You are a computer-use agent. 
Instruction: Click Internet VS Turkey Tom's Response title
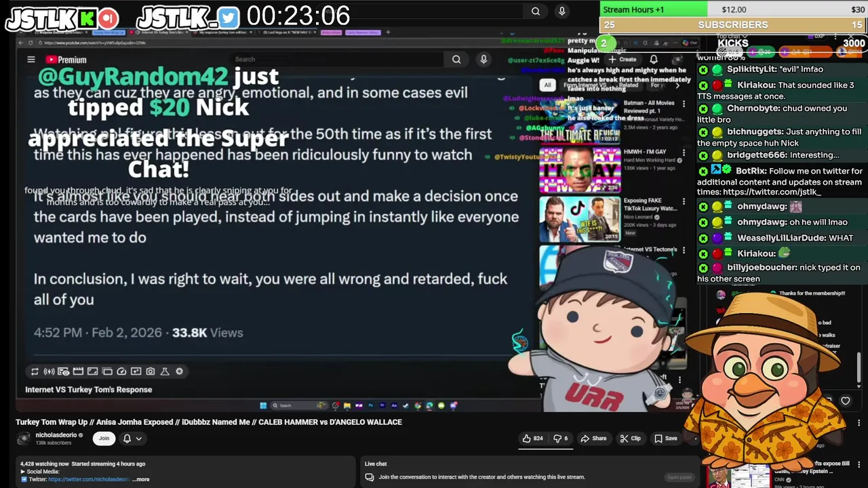click(x=89, y=390)
